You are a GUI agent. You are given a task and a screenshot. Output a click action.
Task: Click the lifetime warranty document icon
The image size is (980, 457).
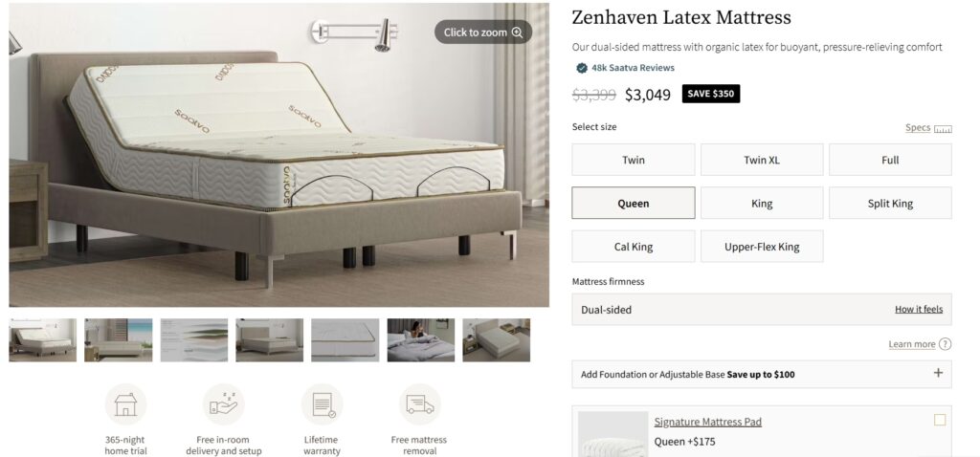point(323,404)
